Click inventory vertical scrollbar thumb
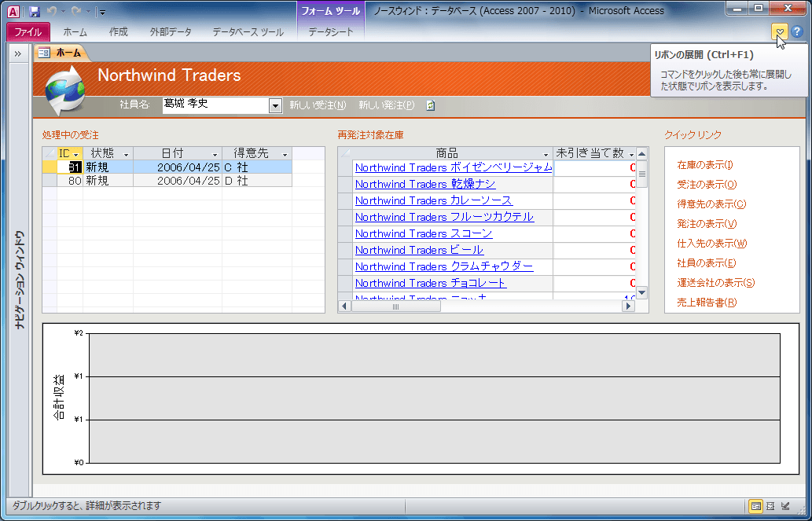The width and height of the screenshot is (812, 521). pyautogui.click(x=641, y=174)
